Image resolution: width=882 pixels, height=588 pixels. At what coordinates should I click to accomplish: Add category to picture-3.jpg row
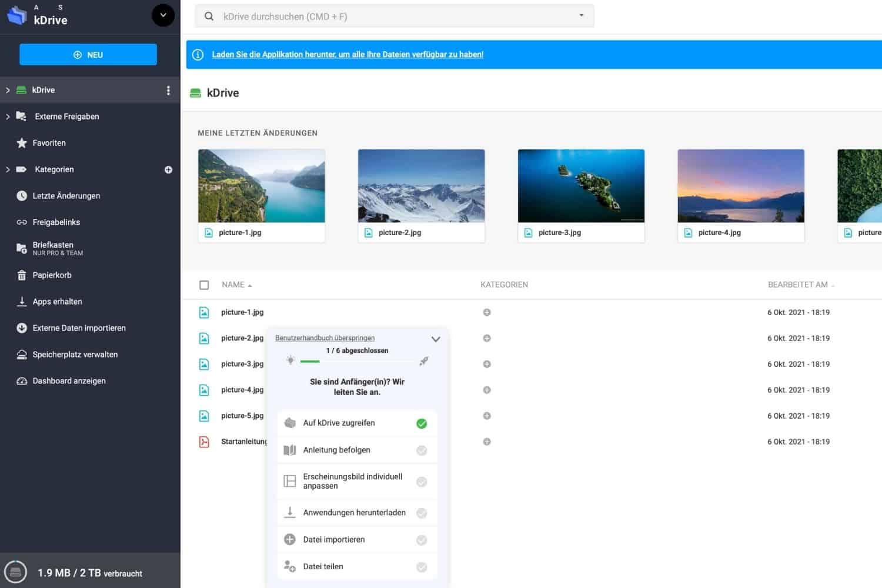coord(487,364)
